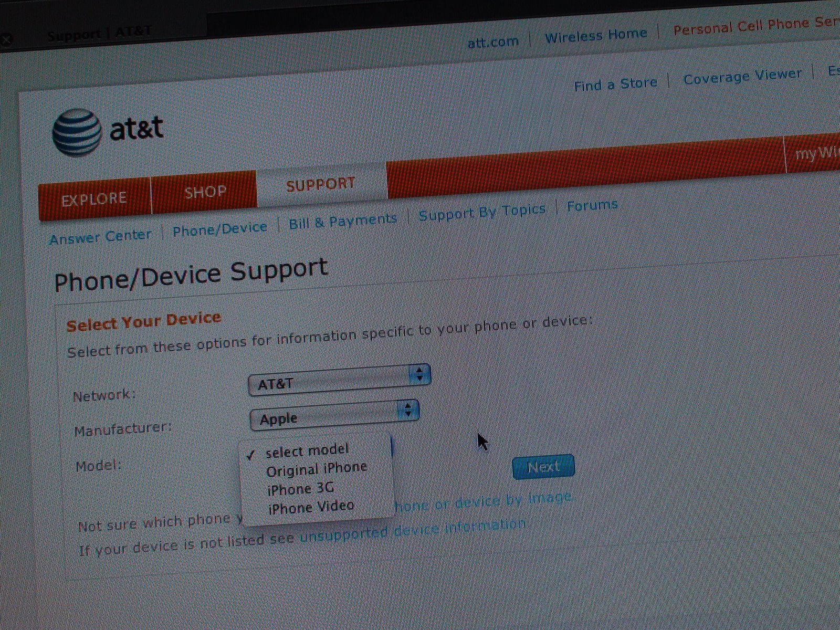
Task: Select iPhone 3G in model list
Action: click(x=300, y=489)
